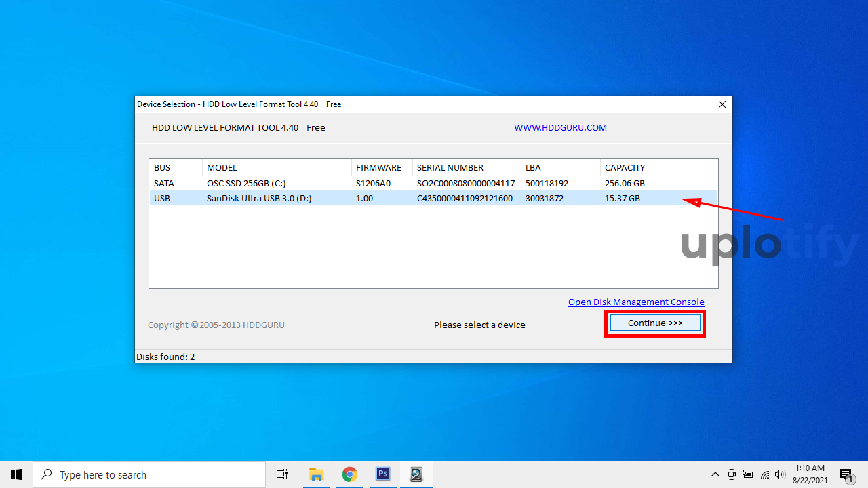Screen dimensions: 868x488
Task: Click the MODEL column header
Action: point(277,167)
